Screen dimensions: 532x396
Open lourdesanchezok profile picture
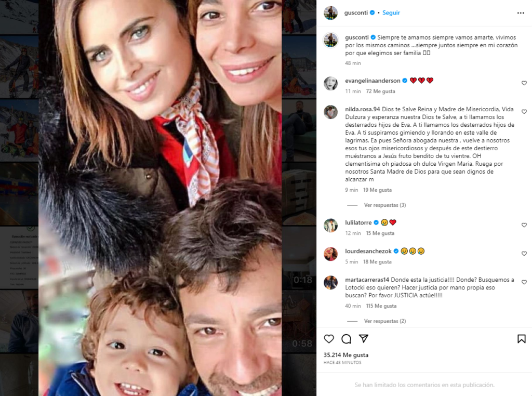point(330,254)
